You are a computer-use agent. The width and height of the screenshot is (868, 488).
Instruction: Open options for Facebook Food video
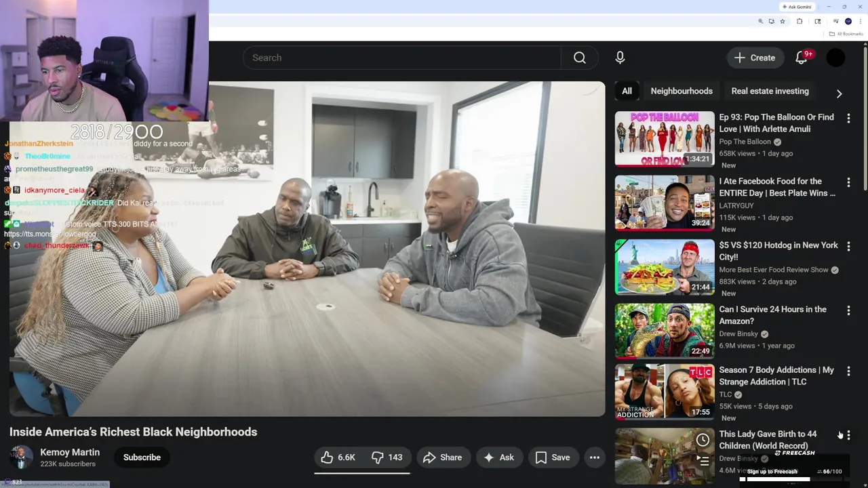pos(848,182)
